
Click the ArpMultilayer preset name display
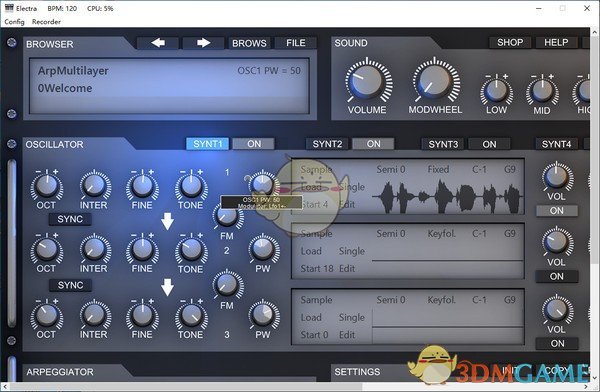73,71
